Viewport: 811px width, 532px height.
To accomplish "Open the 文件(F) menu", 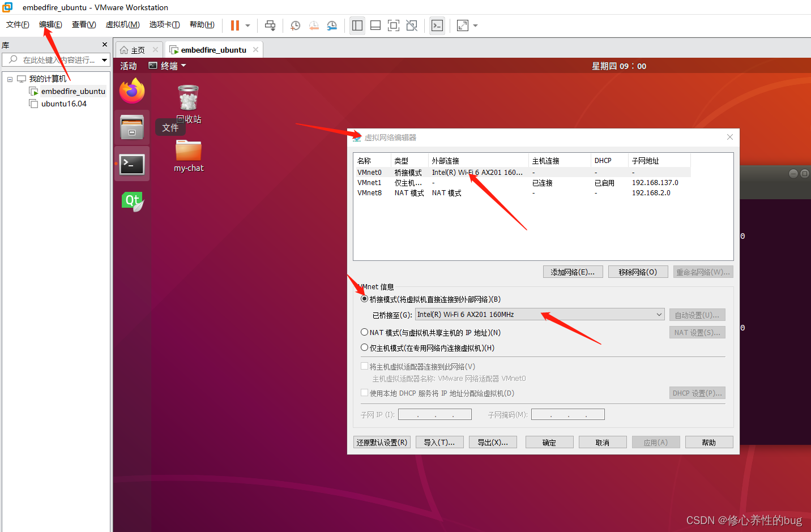I will (x=18, y=24).
